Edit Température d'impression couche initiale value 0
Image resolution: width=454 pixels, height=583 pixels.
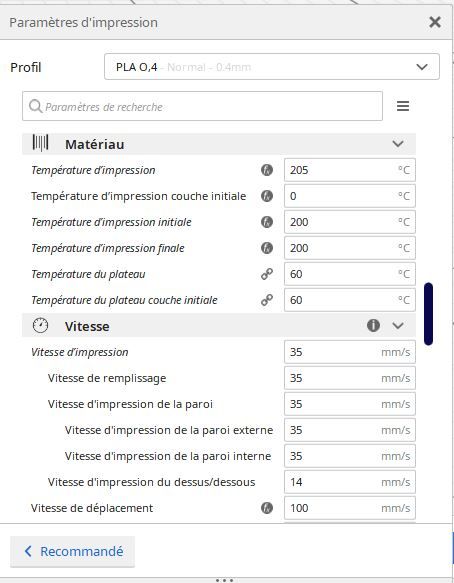(x=350, y=196)
